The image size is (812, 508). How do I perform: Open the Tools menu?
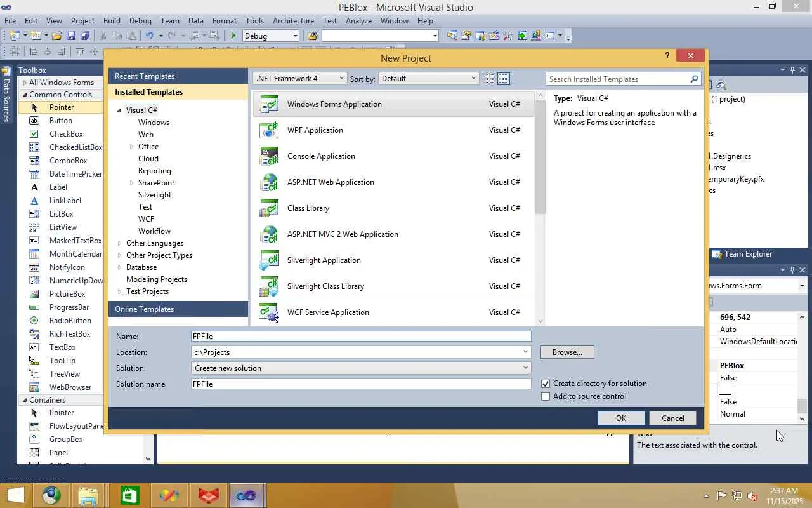[254, 21]
